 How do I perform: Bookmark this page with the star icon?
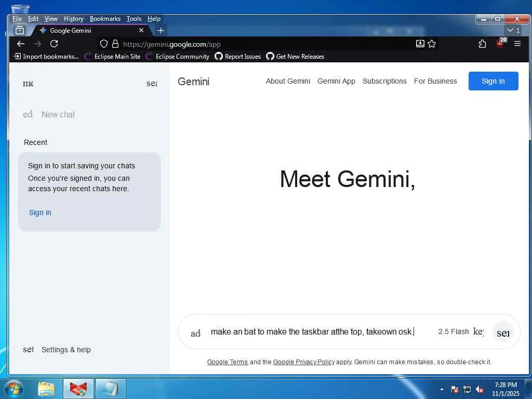432,44
